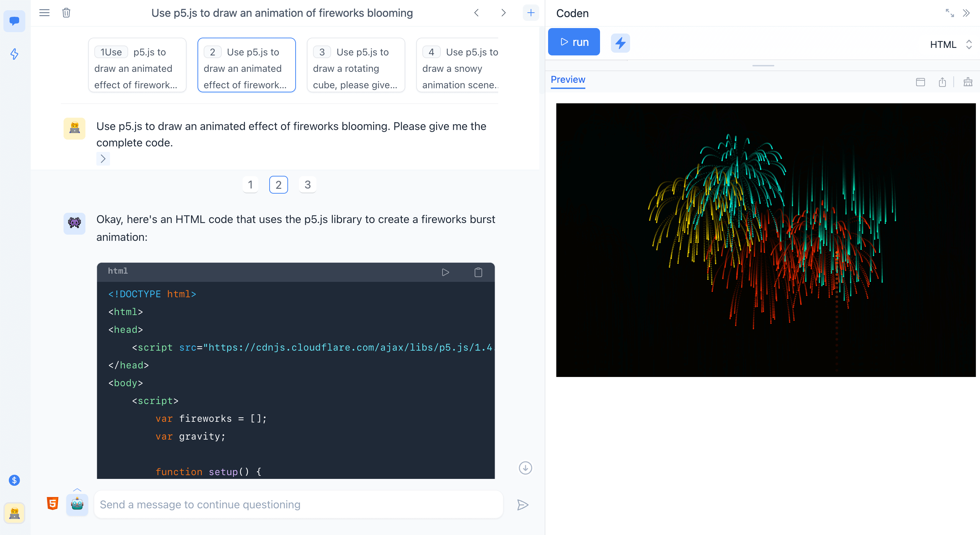This screenshot has height=535, width=980.
Task: Click the dollar coin sidebar icon
Action: pyautogui.click(x=14, y=480)
